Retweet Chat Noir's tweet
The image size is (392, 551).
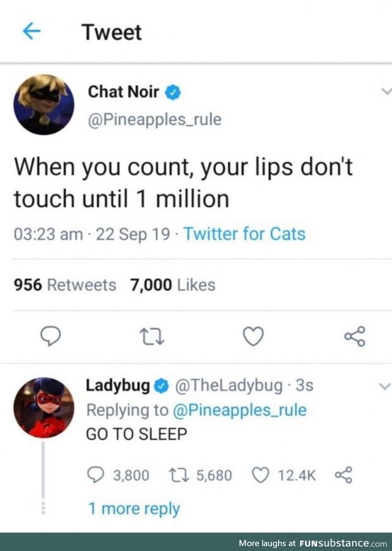click(153, 336)
